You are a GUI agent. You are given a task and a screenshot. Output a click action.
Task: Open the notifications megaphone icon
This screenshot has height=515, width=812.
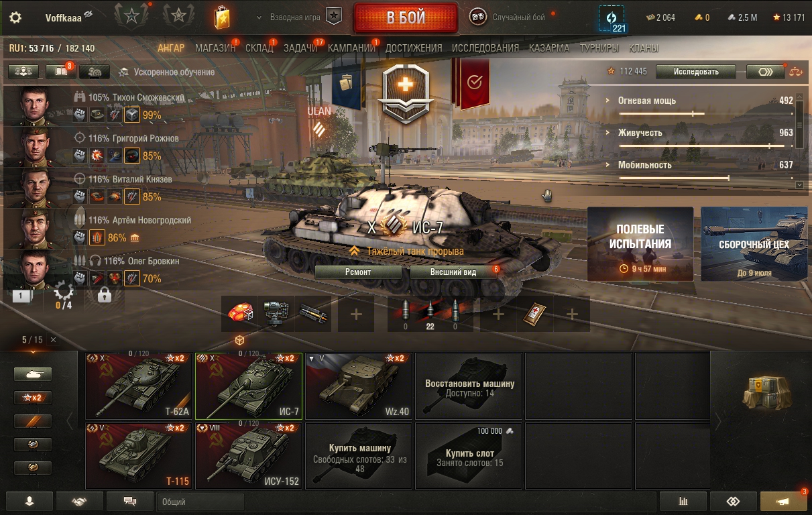tap(783, 501)
